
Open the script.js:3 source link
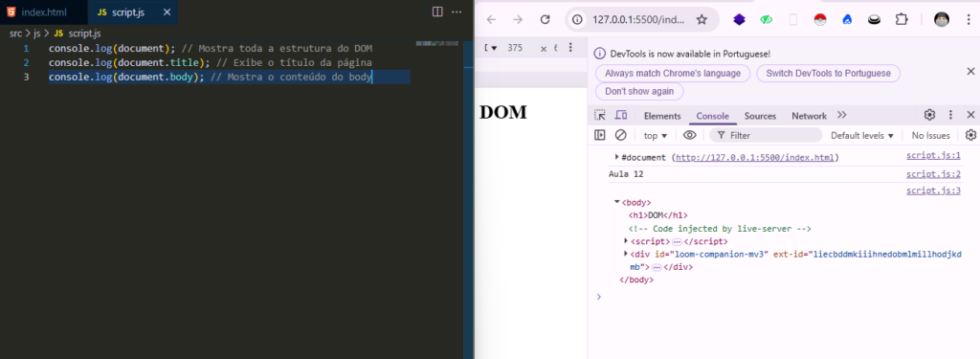[x=933, y=191]
